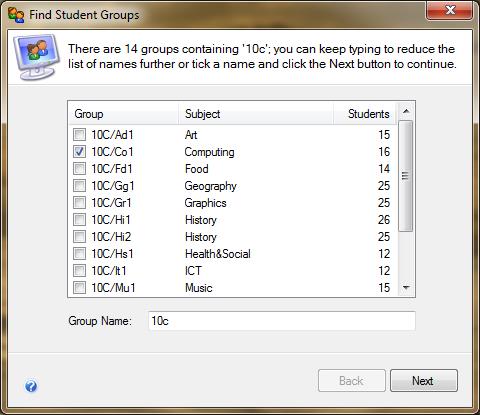
Task: Click the 'Group Name:' label
Action: point(100,321)
